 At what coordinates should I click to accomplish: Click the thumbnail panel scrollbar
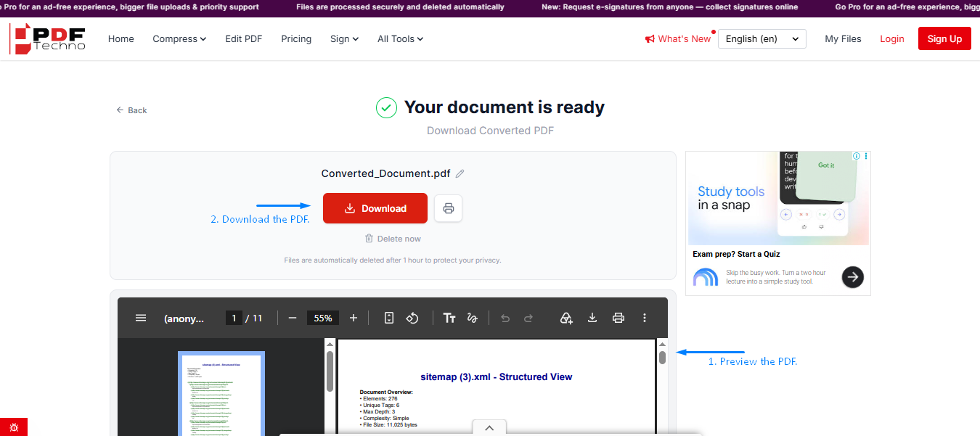click(x=330, y=371)
